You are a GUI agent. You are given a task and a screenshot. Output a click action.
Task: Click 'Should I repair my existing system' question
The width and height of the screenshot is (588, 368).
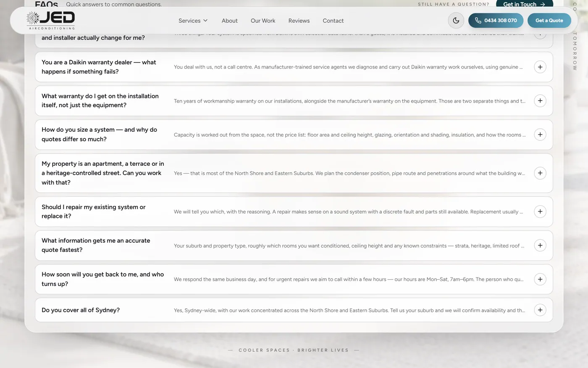pyautogui.click(x=93, y=212)
